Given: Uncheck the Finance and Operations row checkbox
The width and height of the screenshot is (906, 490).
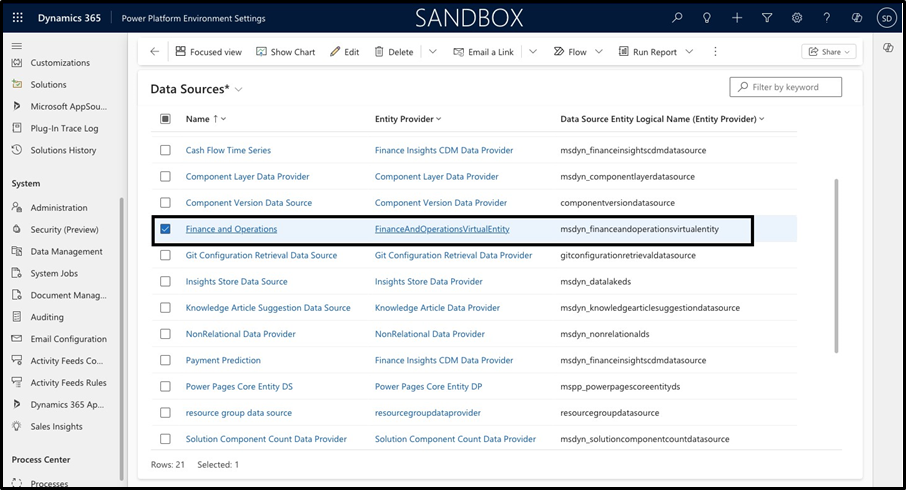Looking at the screenshot, I should pyautogui.click(x=165, y=229).
